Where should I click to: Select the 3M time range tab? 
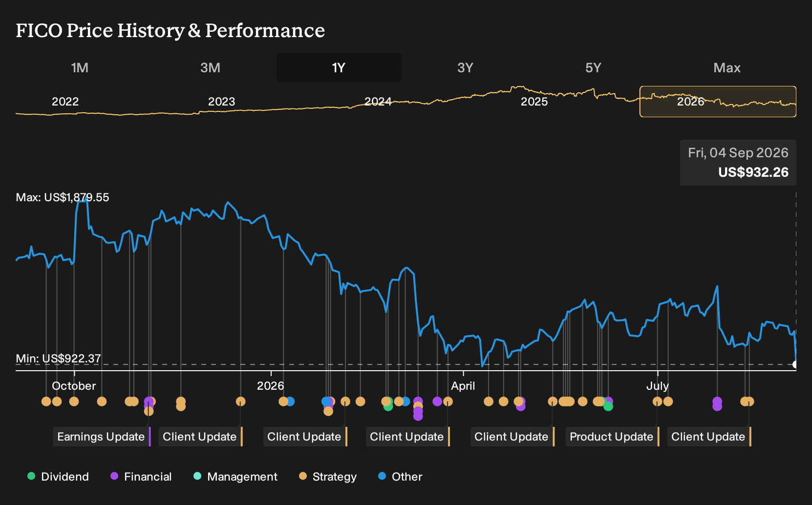210,67
